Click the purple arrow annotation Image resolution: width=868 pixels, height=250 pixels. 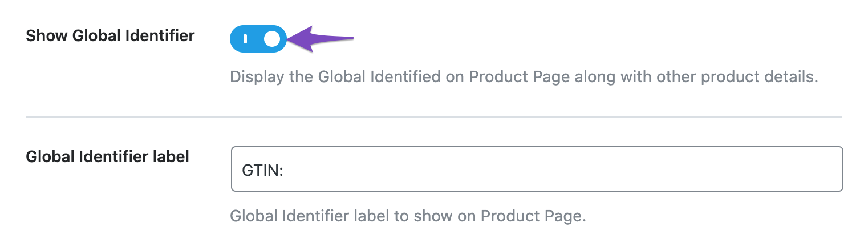click(x=320, y=39)
